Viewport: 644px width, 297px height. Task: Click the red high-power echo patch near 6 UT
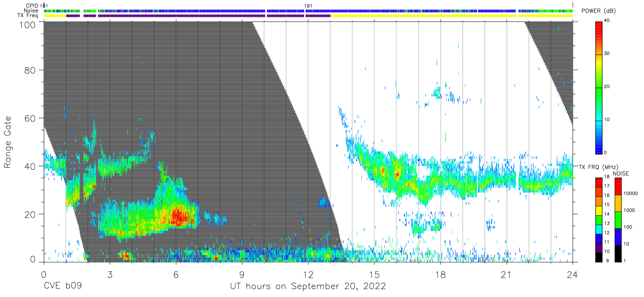(x=178, y=215)
